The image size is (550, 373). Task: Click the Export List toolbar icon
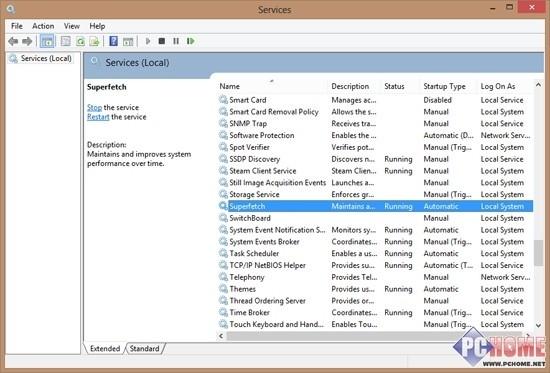[94, 41]
